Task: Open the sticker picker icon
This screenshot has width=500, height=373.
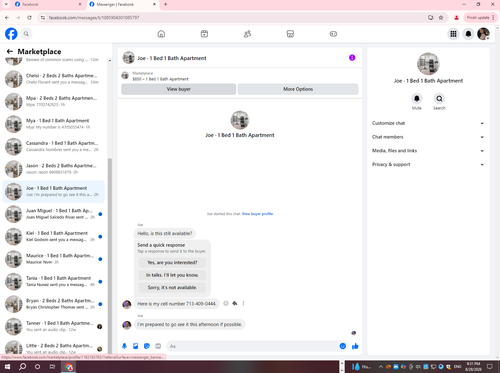Action: pyautogui.click(x=147, y=346)
